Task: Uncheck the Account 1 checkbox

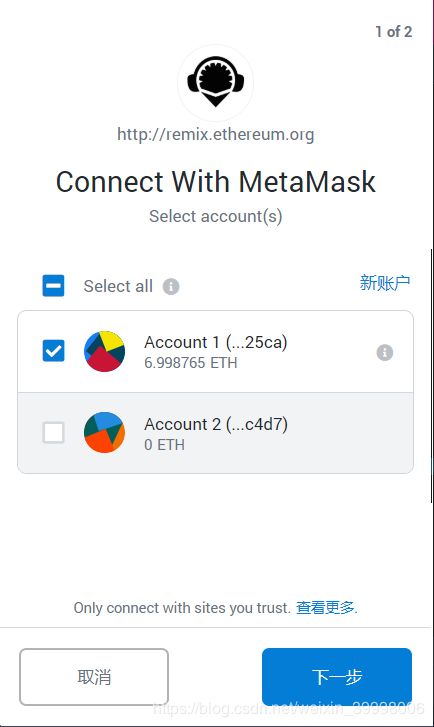Action: click(x=53, y=351)
